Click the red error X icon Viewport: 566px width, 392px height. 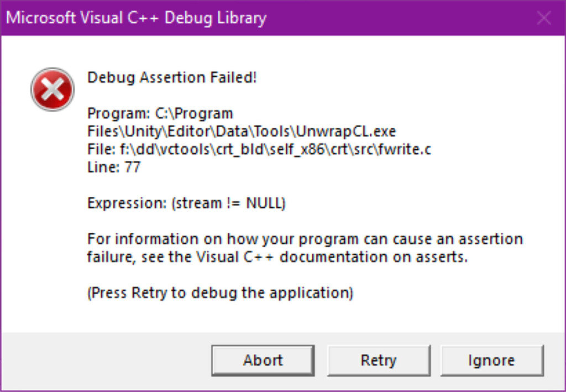[53, 89]
